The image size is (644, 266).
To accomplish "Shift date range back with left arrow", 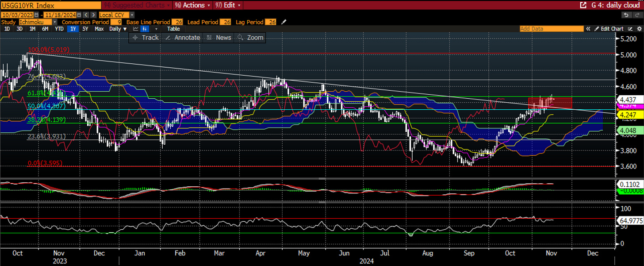I will click(86, 15).
